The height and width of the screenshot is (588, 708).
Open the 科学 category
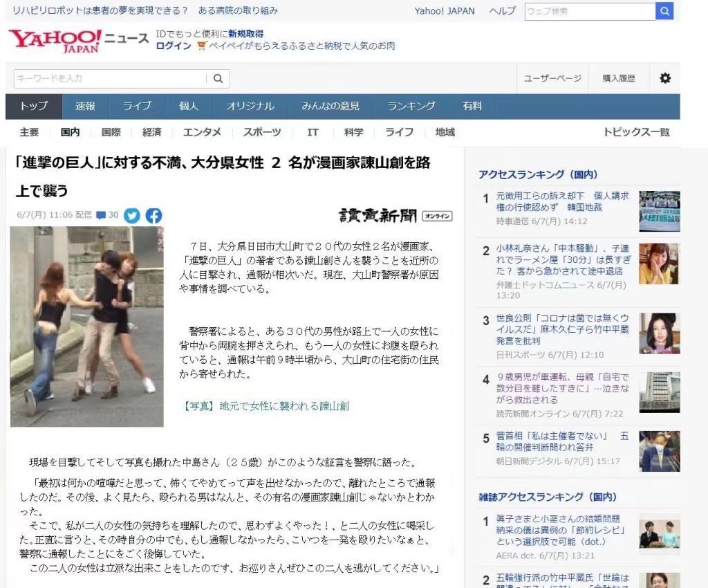pos(353,132)
